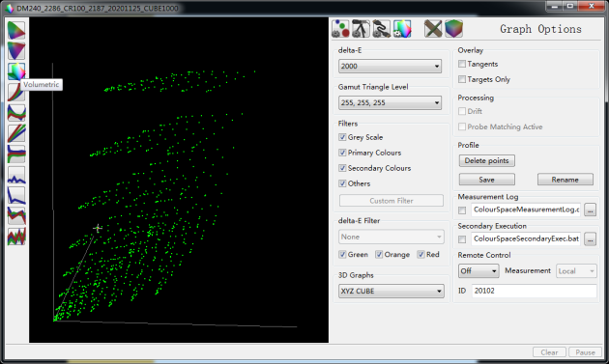This screenshot has width=609, height=364.
Task: Open the crossed tools options icon
Action: 433,29
